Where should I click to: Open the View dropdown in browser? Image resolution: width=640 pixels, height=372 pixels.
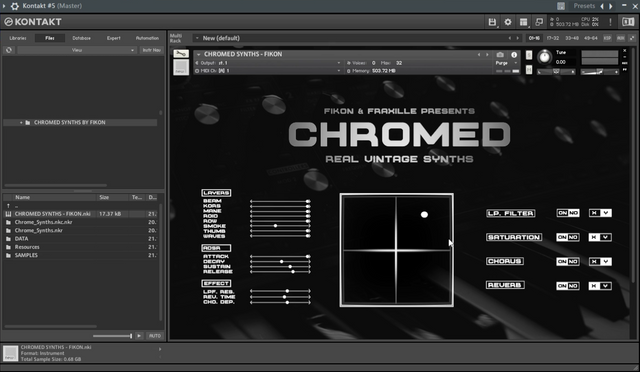(x=77, y=50)
